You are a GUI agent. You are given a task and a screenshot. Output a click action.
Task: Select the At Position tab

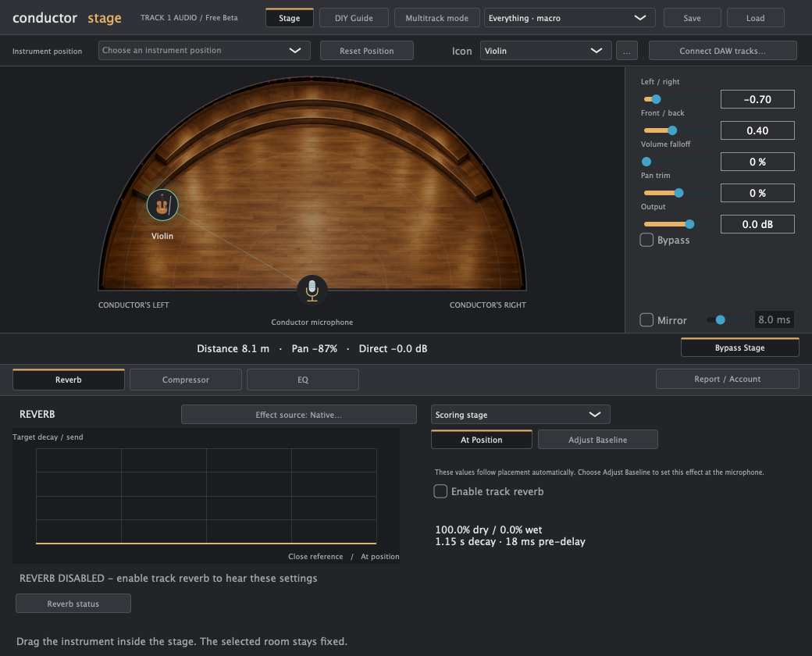click(x=481, y=440)
